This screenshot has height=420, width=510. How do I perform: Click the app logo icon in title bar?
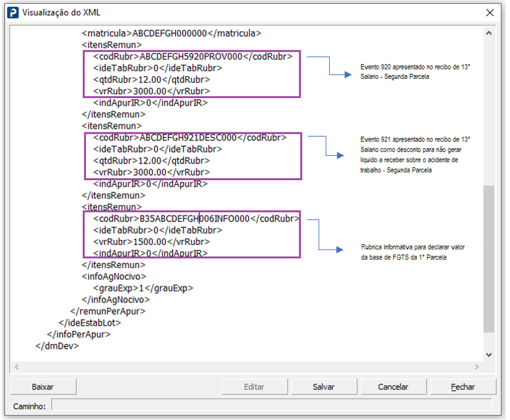click(x=13, y=13)
